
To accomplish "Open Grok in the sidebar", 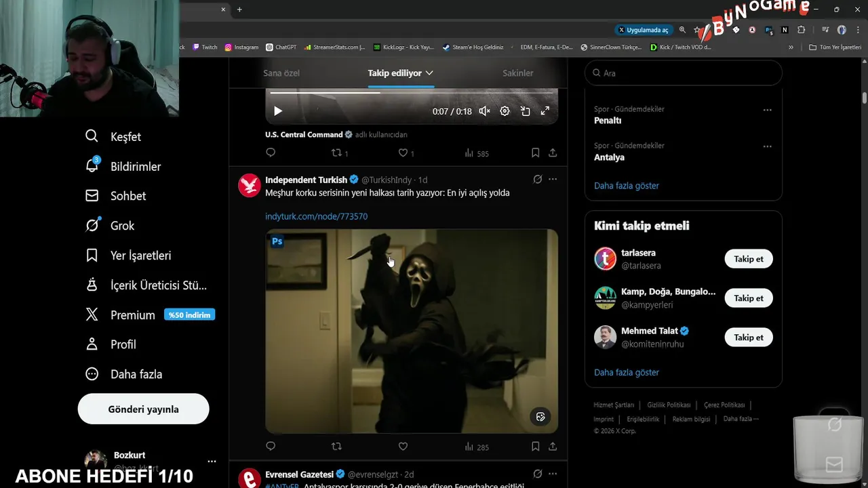I will (109, 226).
